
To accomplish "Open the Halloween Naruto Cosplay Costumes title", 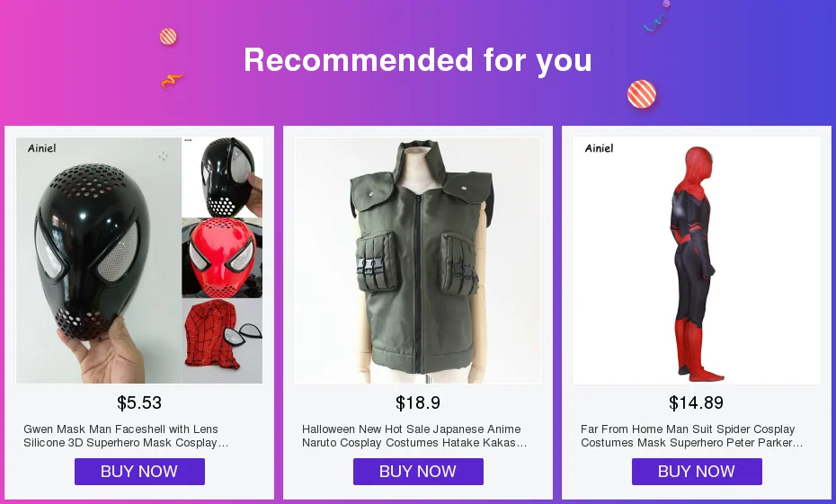I will pyautogui.click(x=414, y=436).
